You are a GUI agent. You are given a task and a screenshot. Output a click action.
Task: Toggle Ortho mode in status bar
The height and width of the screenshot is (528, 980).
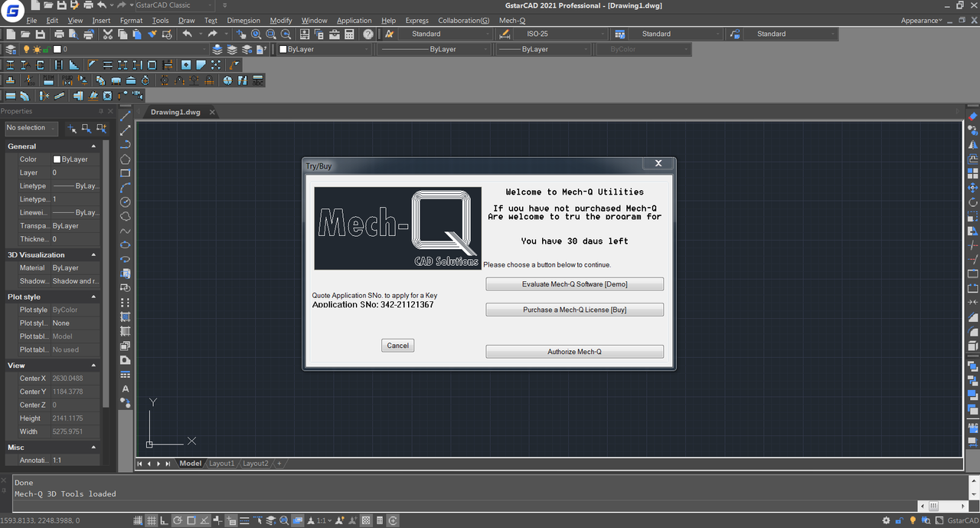tap(164, 520)
